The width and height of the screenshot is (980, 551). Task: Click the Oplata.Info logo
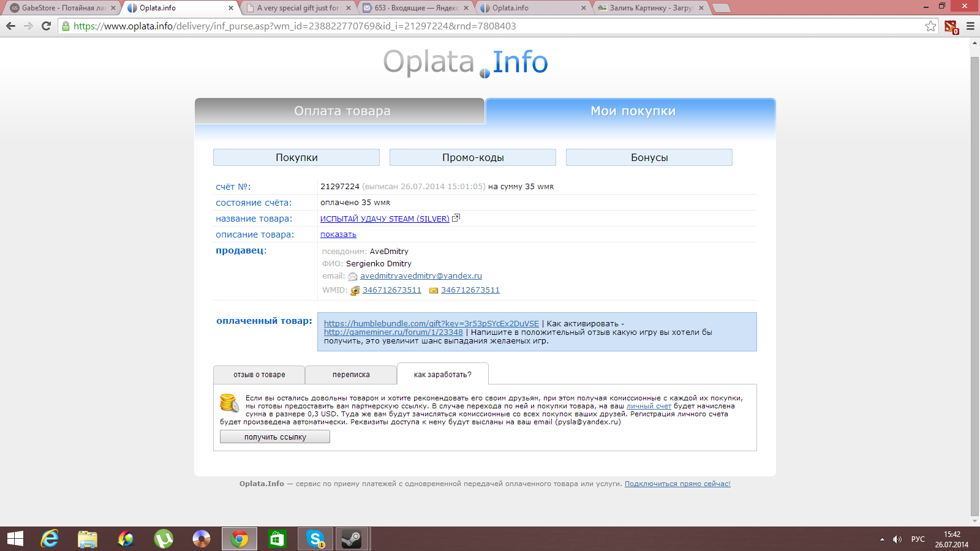[x=466, y=62]
